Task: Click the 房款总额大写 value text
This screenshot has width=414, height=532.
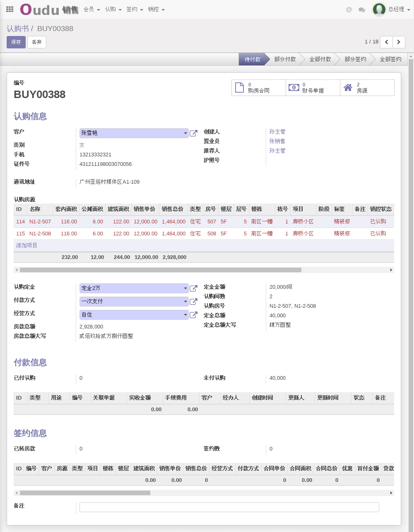Action: point(106,336)
